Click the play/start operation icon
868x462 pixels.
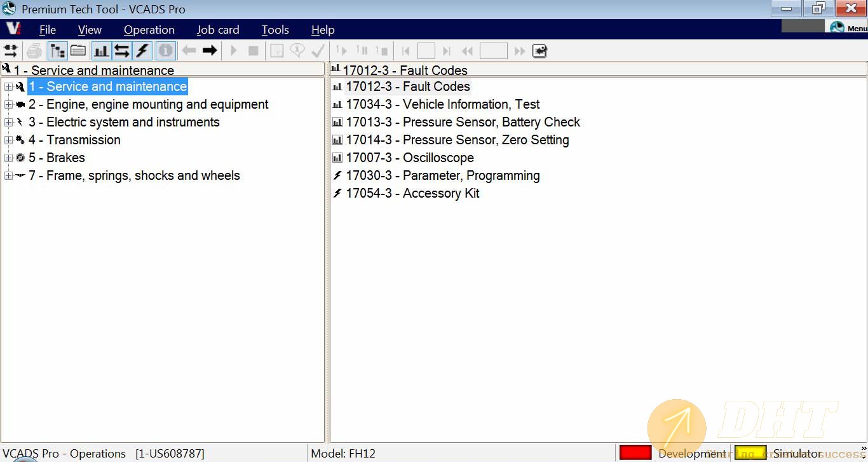[x=233, y=51]
